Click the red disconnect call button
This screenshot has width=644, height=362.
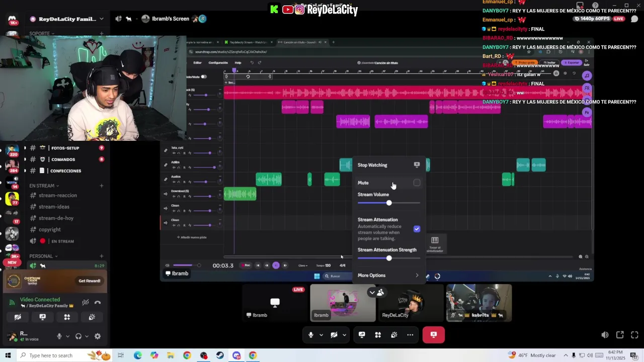(x=434, y=335)
